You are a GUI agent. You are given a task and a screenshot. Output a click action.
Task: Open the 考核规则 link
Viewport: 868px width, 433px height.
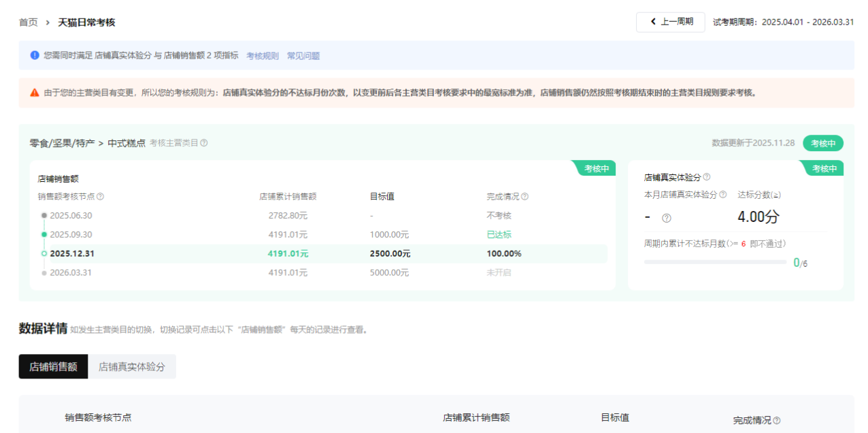[263, 56]
